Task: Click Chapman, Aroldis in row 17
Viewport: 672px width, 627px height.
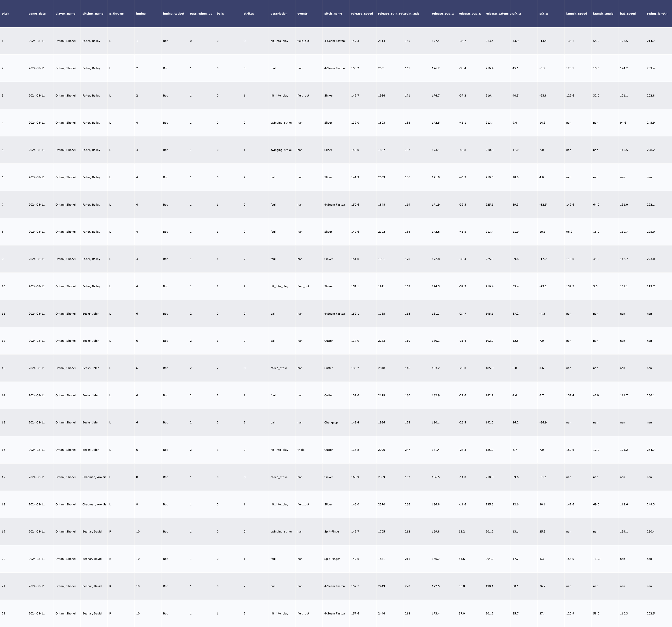Action: click(x=94, y=477)
